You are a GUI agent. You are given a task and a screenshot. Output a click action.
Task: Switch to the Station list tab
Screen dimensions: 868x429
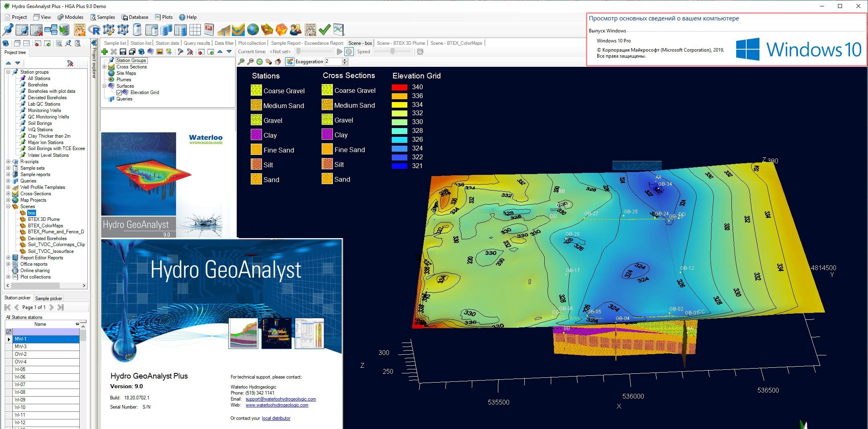(x=141, y=43)
